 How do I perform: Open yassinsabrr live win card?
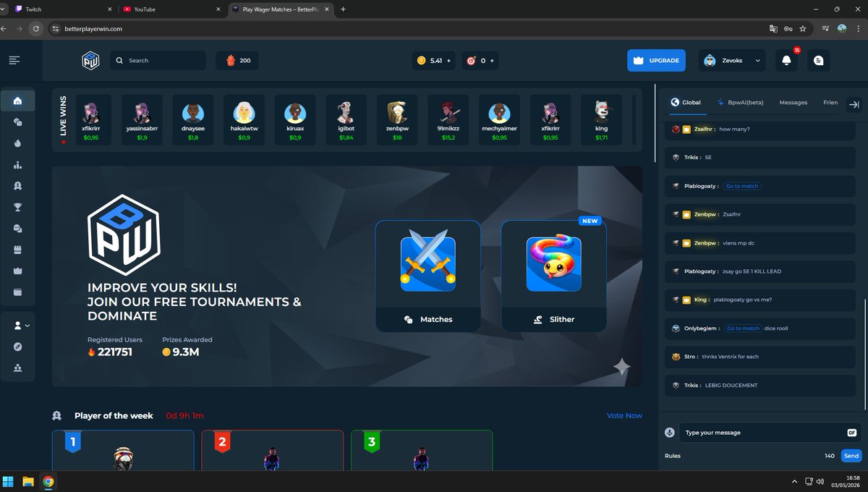tap(142, 119)
